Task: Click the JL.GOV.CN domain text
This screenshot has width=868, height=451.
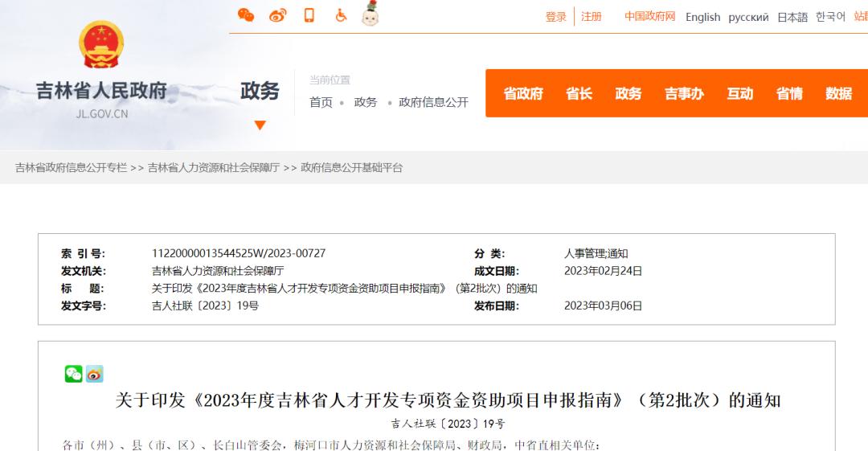Action: coord(102,114)
